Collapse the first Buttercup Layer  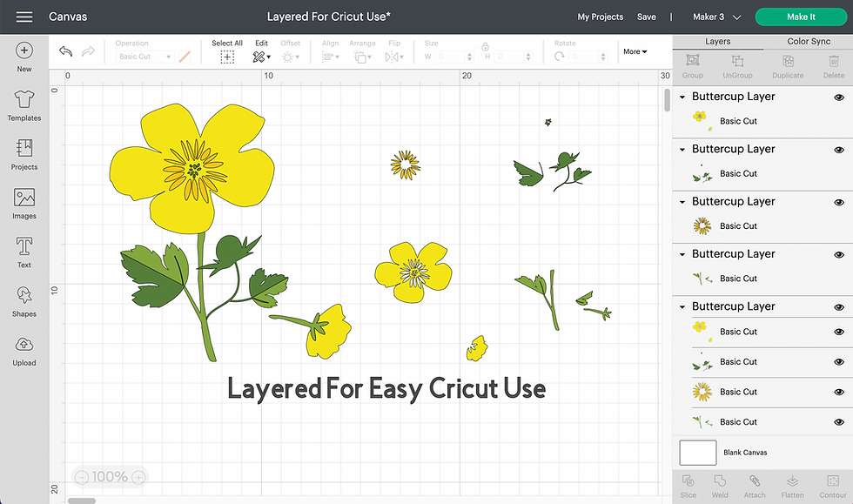coord(682,97)
